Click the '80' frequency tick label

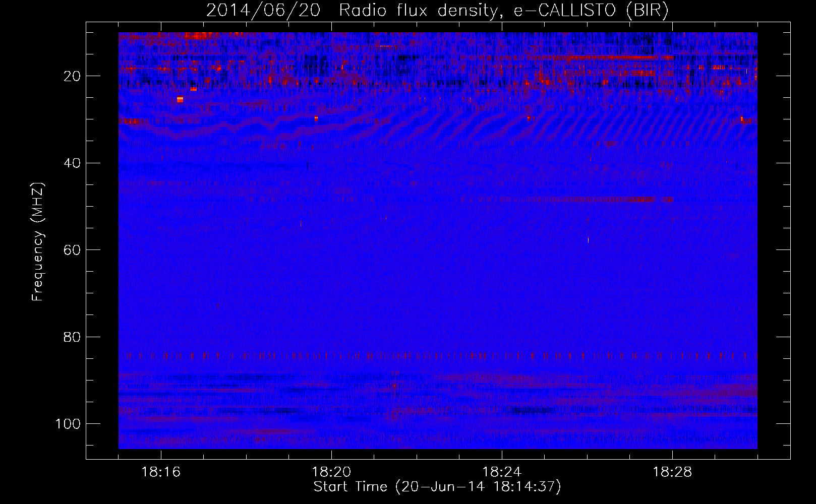72,337
